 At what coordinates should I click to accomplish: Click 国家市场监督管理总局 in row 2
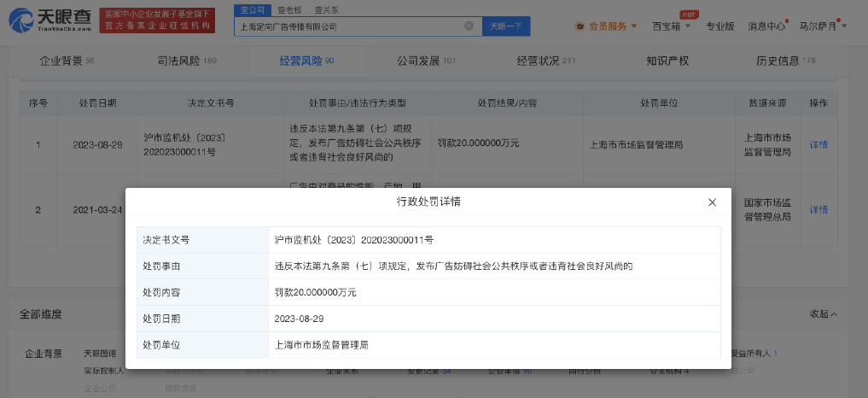click(767, 209)
